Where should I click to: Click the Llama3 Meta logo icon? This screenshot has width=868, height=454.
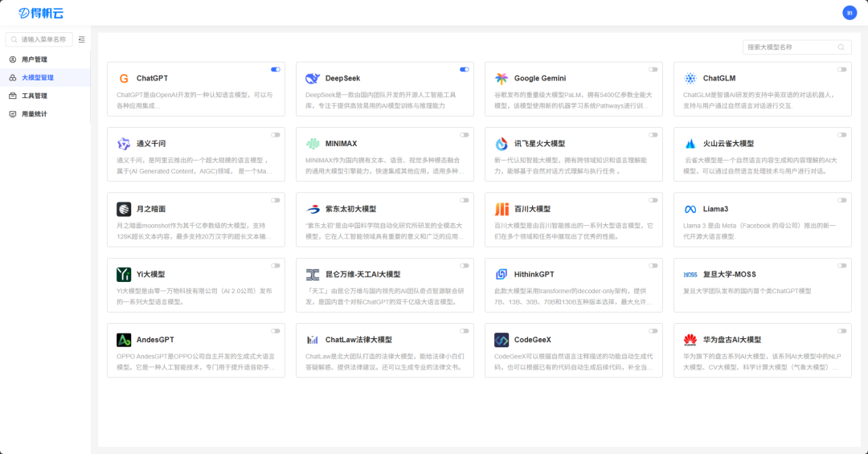coord(690,209)
